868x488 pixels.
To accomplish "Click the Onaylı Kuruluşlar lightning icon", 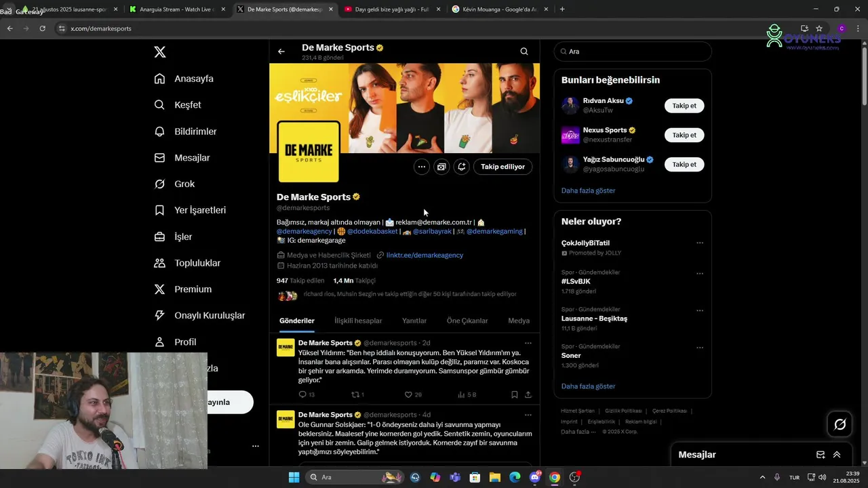I will pos(160,316).
